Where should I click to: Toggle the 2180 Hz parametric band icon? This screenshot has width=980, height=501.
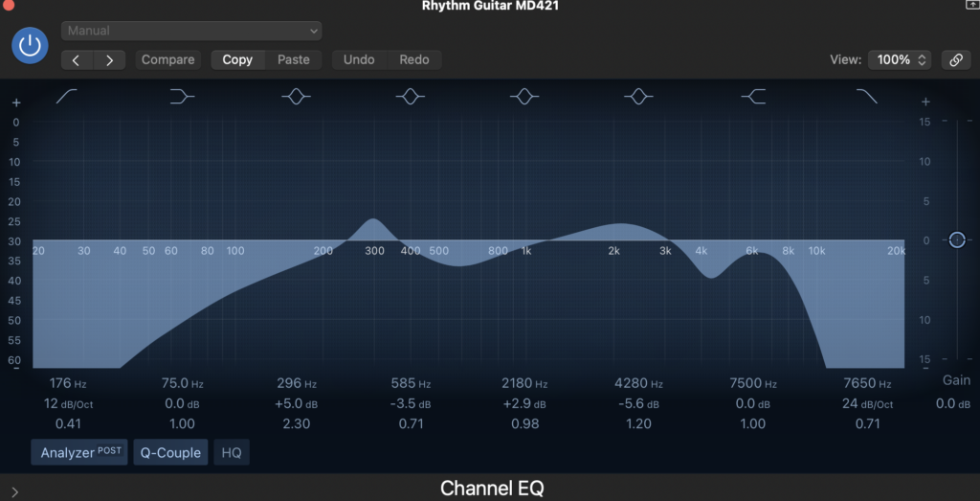[x=524, y=96]
